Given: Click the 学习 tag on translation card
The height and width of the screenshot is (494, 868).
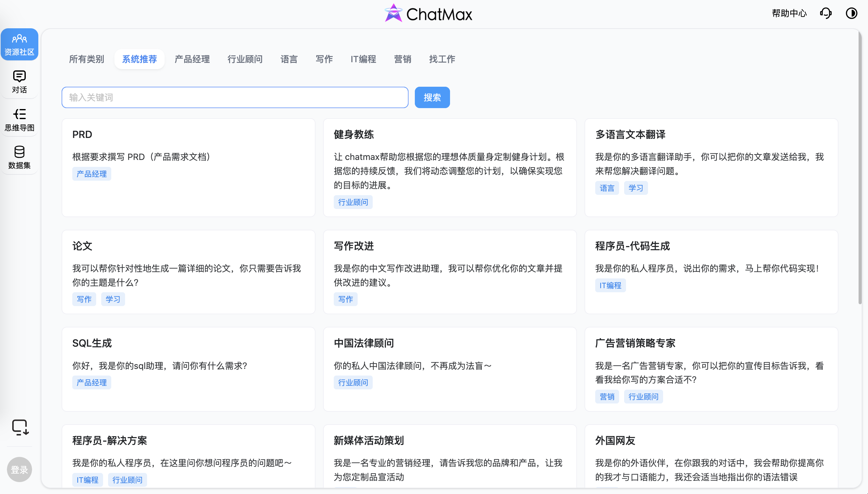Looking at the screenshot, I should 636,188.
